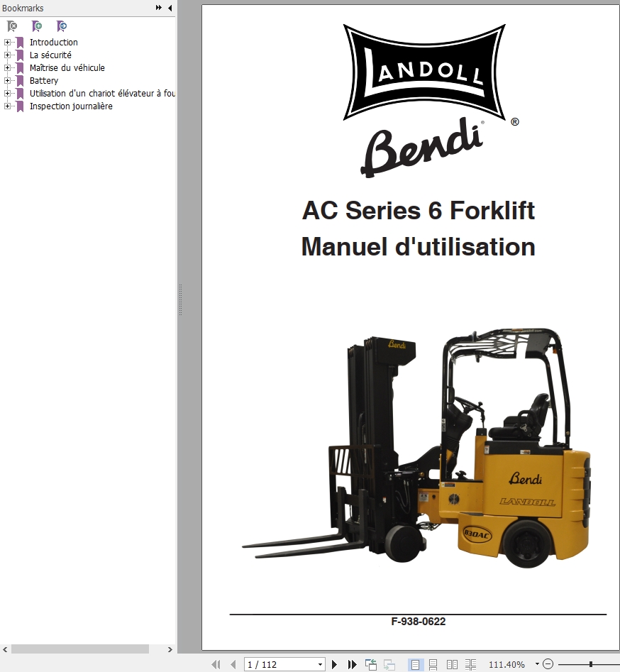Go to the last page
Image resolution: width=620 pixels, height=672 pixels.
352,664
